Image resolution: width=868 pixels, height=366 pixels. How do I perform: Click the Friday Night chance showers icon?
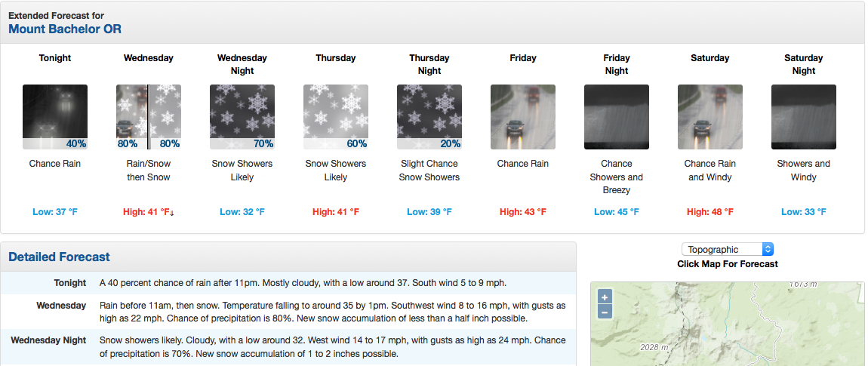(616, 117)
